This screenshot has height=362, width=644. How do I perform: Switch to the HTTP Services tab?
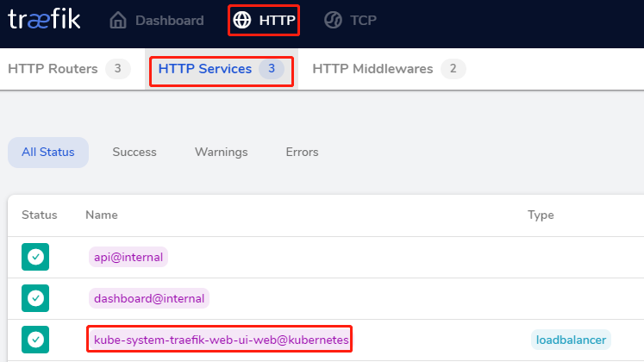click(x=222, y=69)
